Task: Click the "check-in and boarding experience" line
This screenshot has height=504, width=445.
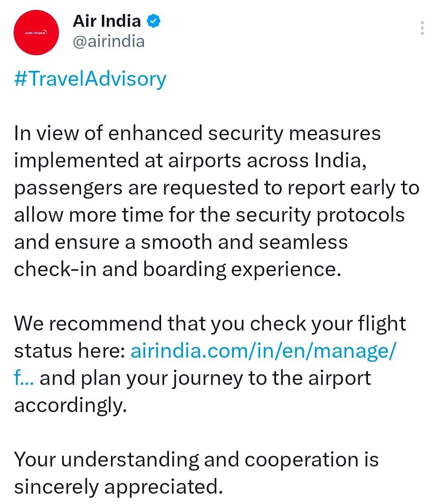Action: [x=178, y=269]
